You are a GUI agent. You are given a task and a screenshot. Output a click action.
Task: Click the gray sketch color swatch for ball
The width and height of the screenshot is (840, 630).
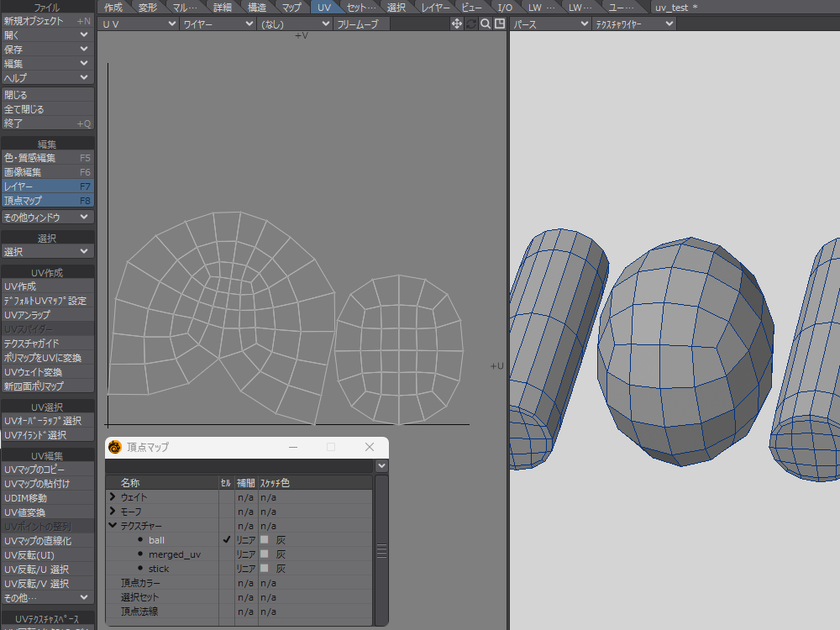tap(265, 540)
